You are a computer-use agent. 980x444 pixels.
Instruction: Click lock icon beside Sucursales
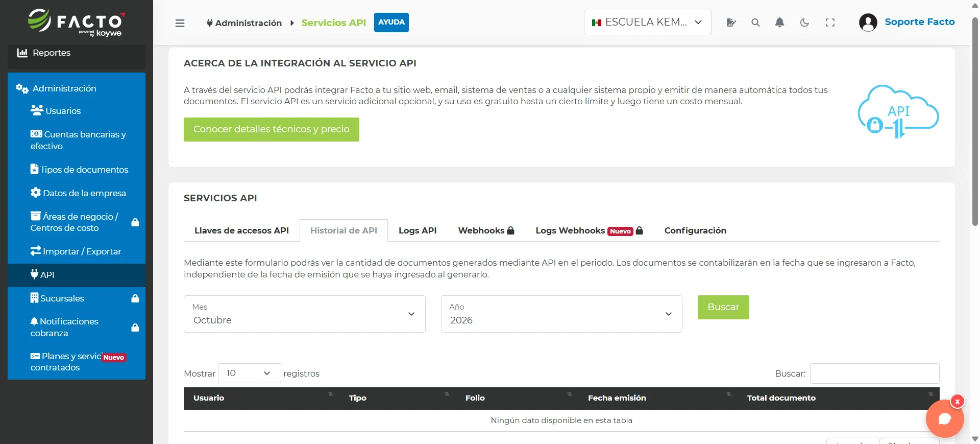click(135, 298)
